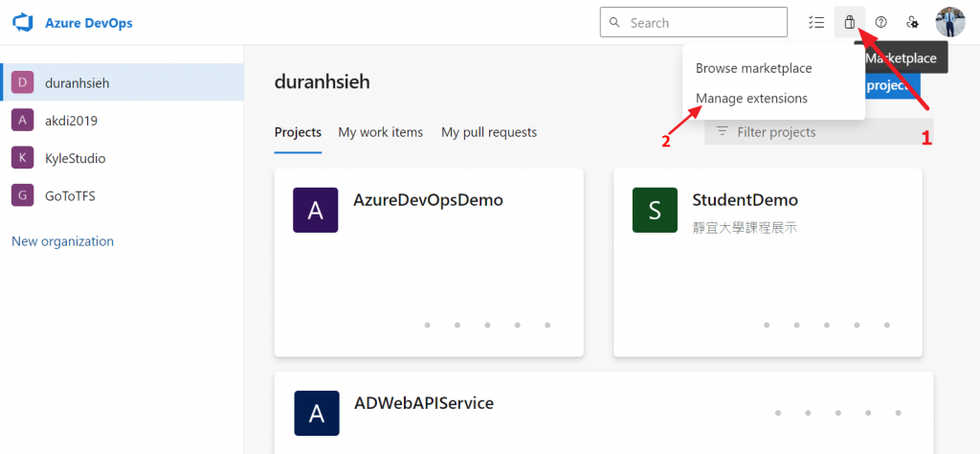Click the duranhsieh organization D badge
Image resolution: width=980 pixels, height=454 pixels.
click(x=23, y=82)
